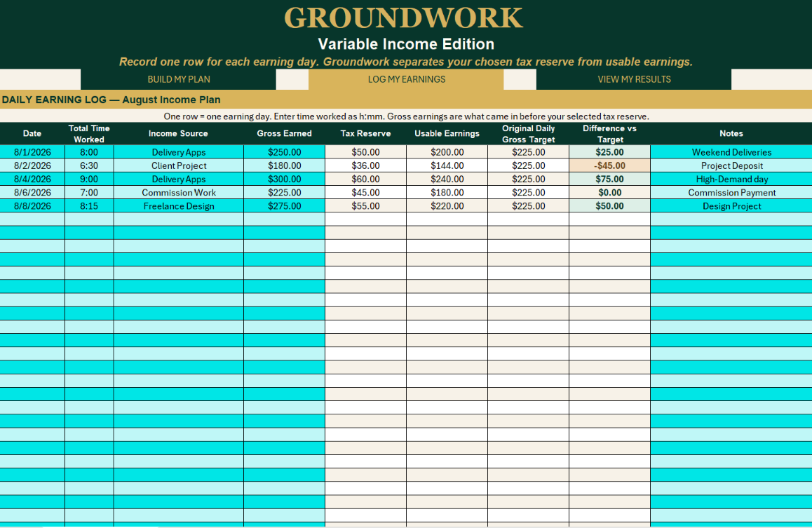This screenshot has height=528, width=812.
Task: Click the Tax Reserve column header
Action: pos(365,133)
